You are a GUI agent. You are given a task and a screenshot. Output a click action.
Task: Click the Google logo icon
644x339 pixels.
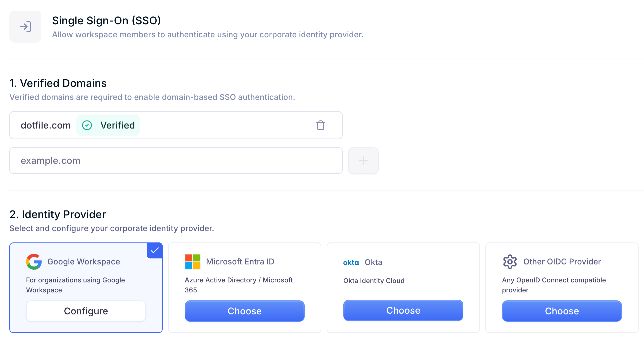pos(34,262)
